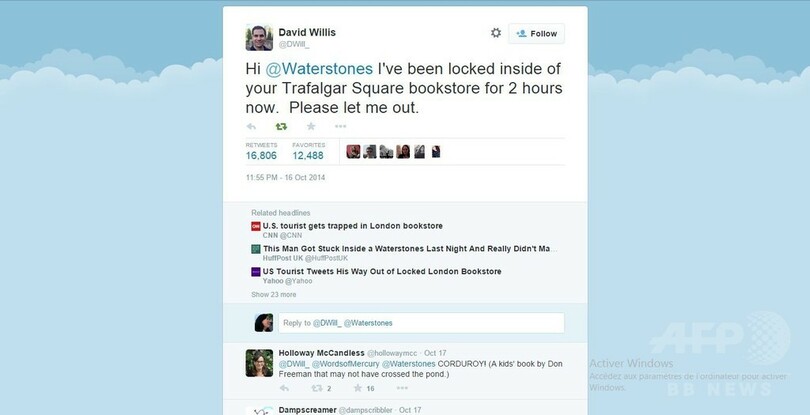Expand Show 23 more headlines
This screenshot has height=415, width=810.
point(274,295)
